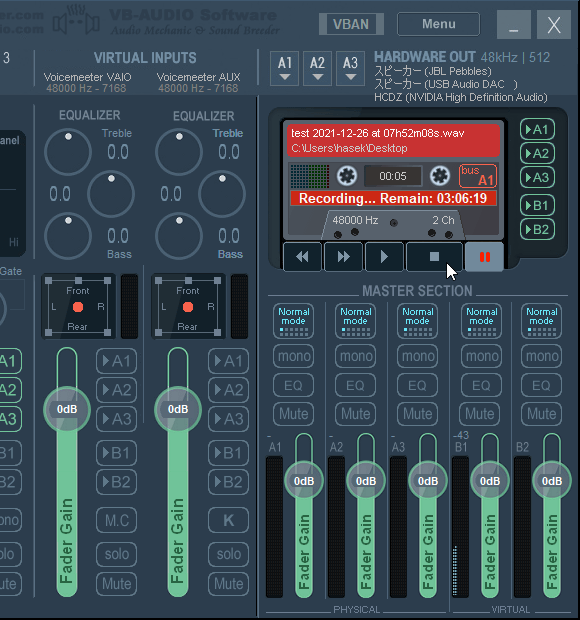The height and width of the screenshot is (620, 580).
Task: Click Voicemeeter AUX fader gain knob
Action: click(x=178, y=409)
